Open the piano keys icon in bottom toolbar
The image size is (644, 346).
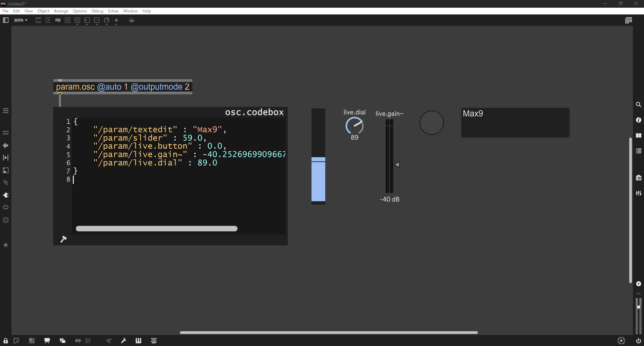[x=138, y=341]
